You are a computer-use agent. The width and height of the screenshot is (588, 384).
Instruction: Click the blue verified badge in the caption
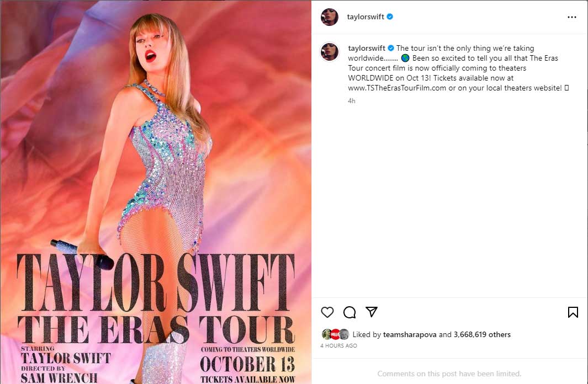(x=391, y=49)
